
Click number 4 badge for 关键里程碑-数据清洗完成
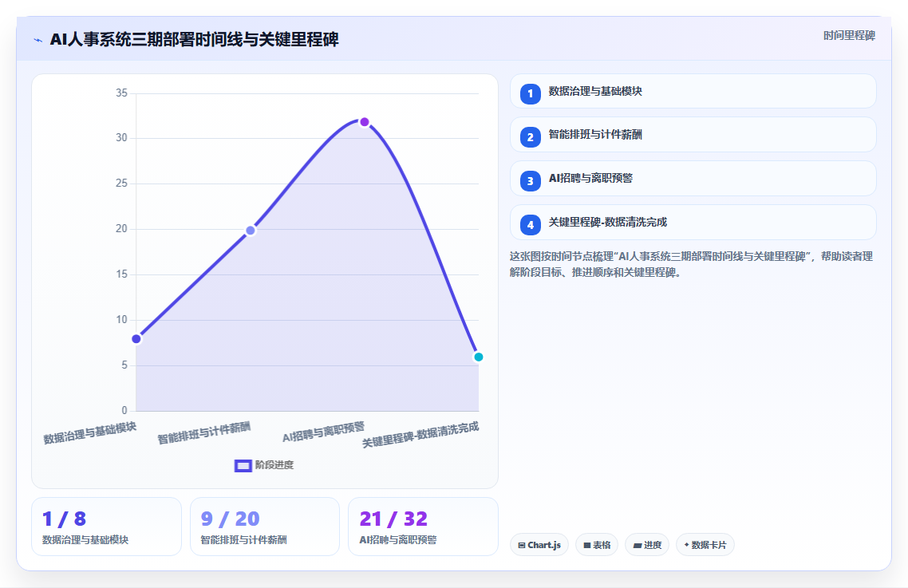pyautogui.click(x=530, y=225)
